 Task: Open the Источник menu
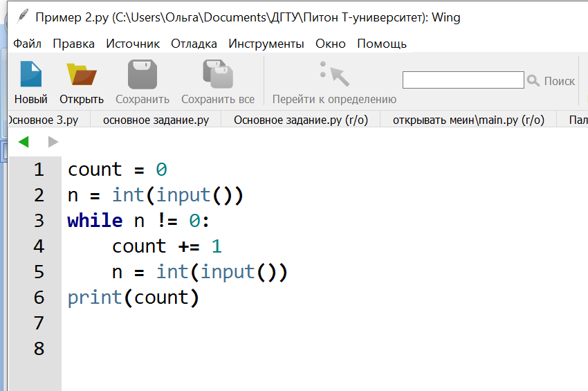click(133, 44)
